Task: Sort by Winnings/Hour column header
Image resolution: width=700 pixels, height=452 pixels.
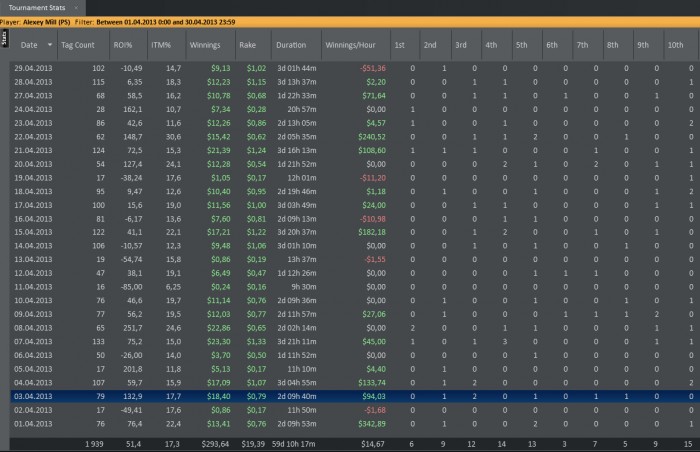Action: coord(351,45)
